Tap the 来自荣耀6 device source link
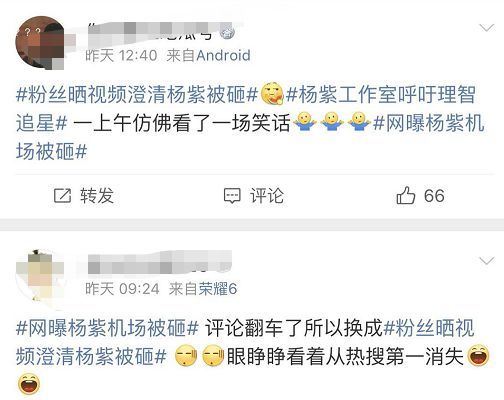The image size is (504, 400). [203, 289]
